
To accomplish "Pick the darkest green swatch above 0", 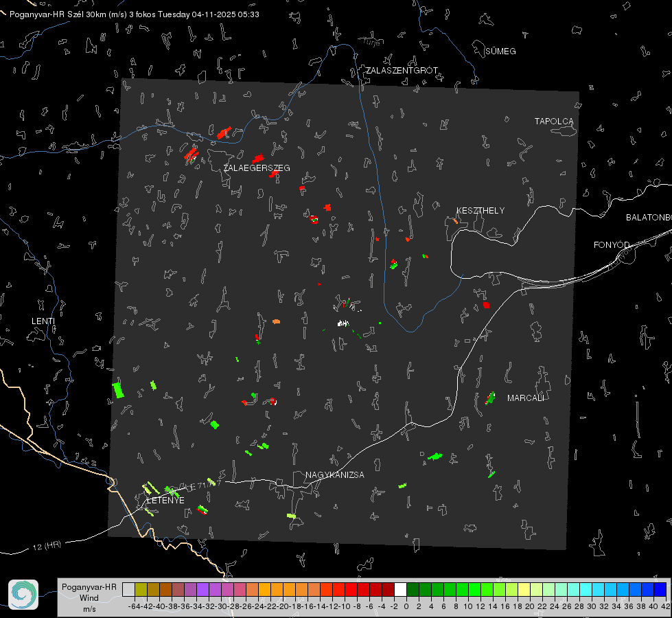I will coord(413,589).
